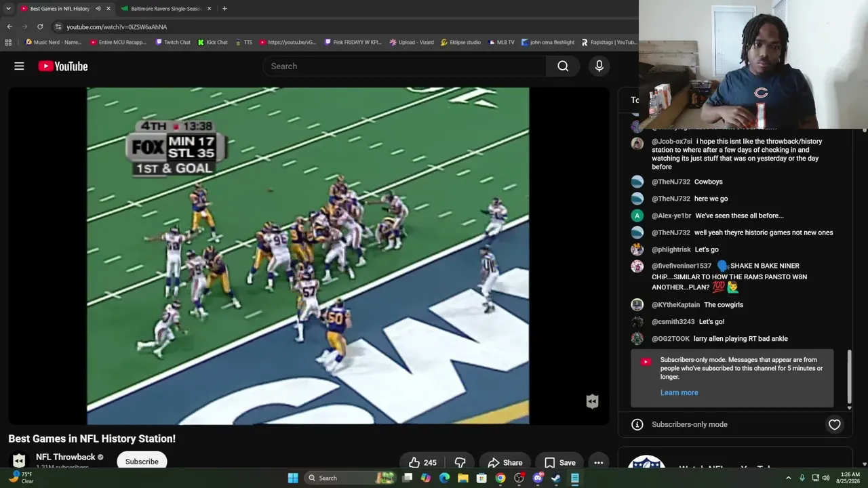Open the TTS bookmark
This screenshot has width=868, height=488.
pos(243,42)
